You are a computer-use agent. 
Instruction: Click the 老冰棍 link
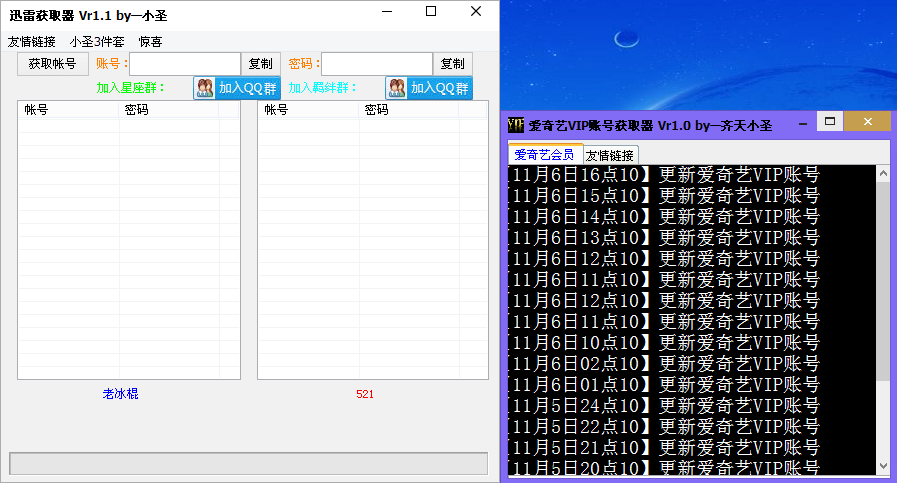pyautogui.click(x=120, y=394)
